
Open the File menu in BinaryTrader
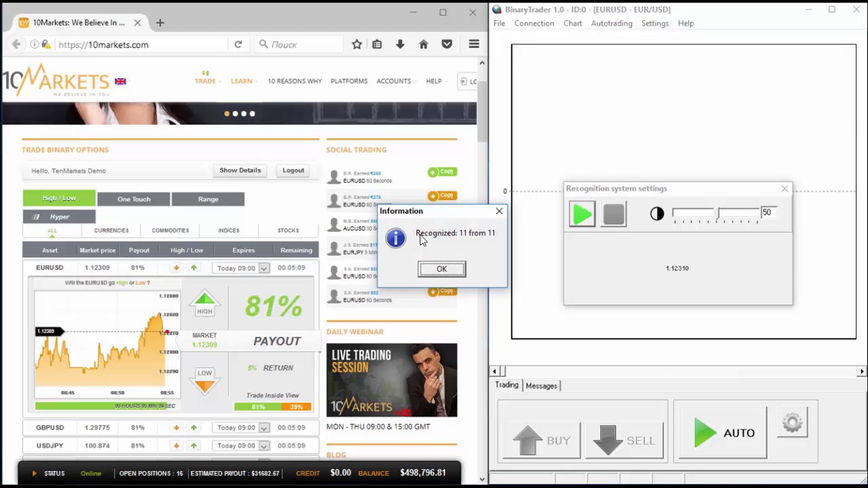(499, 23)
